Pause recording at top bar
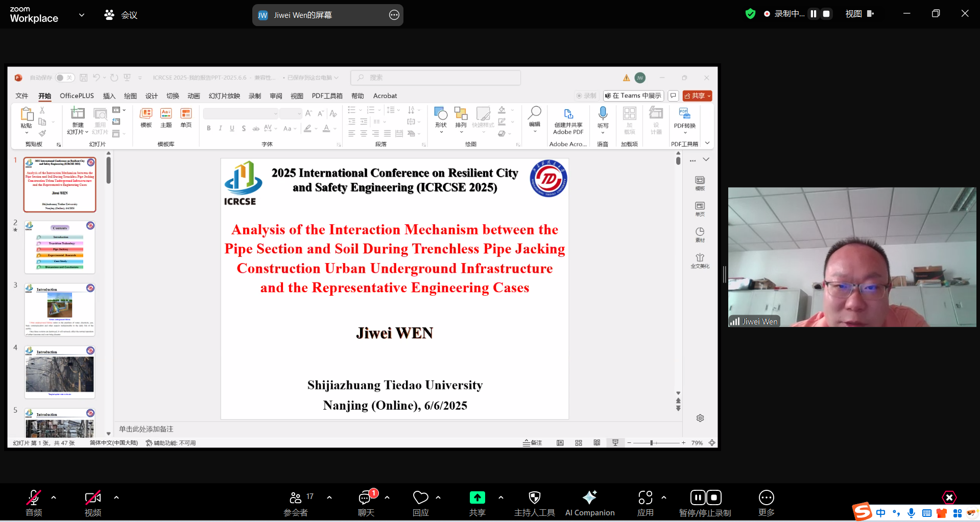 pyautogui.click(x=814, y=14)
